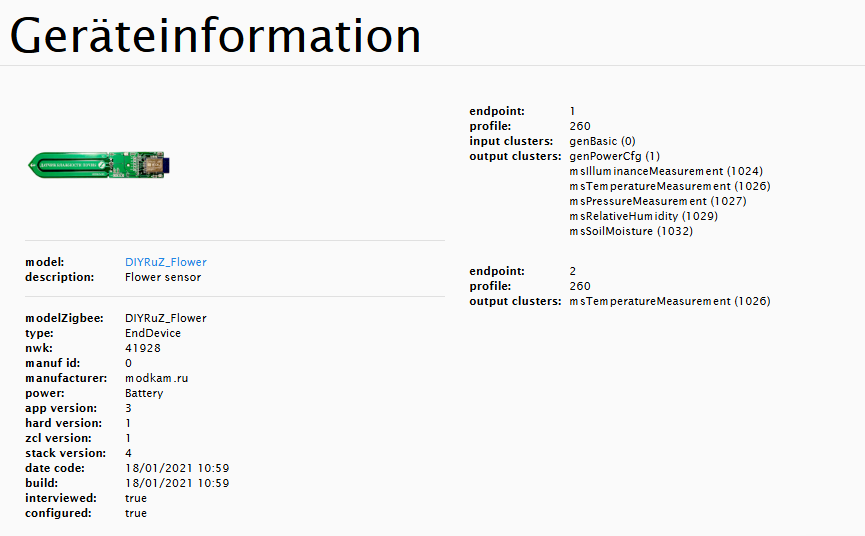The image size is (865, 536).
Task: Click the 'modelZigbee:' label
Action: tap(64, 318)
